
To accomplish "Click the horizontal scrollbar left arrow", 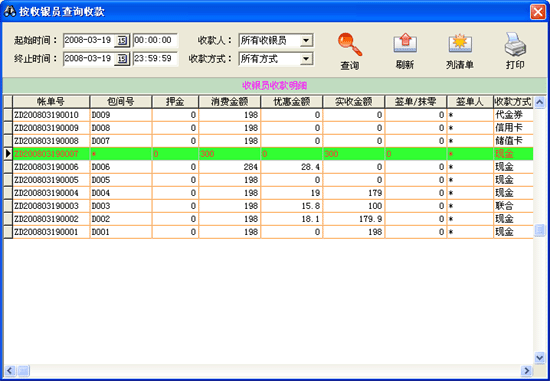I will [x=10, y=370].
